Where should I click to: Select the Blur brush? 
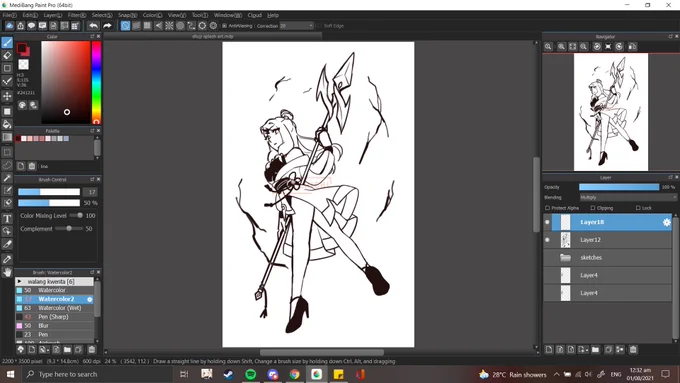55,326
